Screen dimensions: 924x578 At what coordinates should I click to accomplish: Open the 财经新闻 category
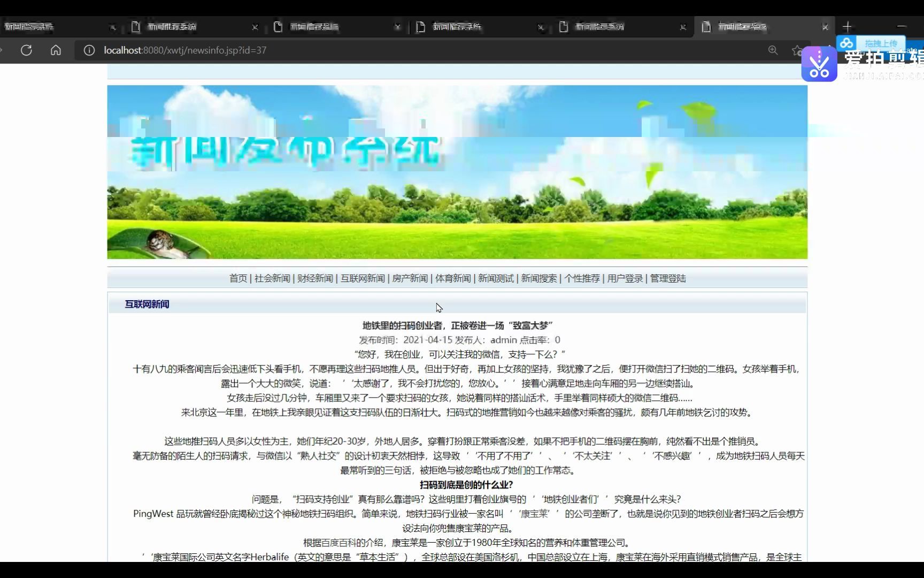pos(315,278)
